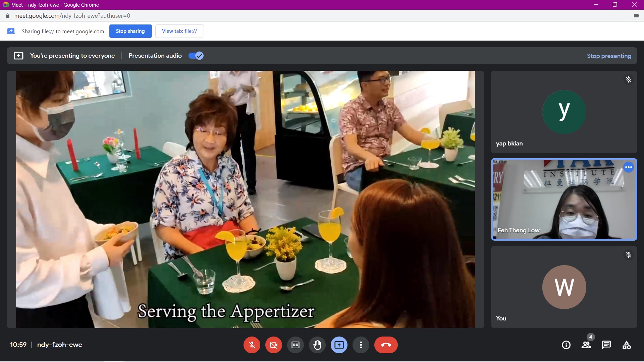Raise hand in the meeting

pyautogui.click(x=317, y=345)
